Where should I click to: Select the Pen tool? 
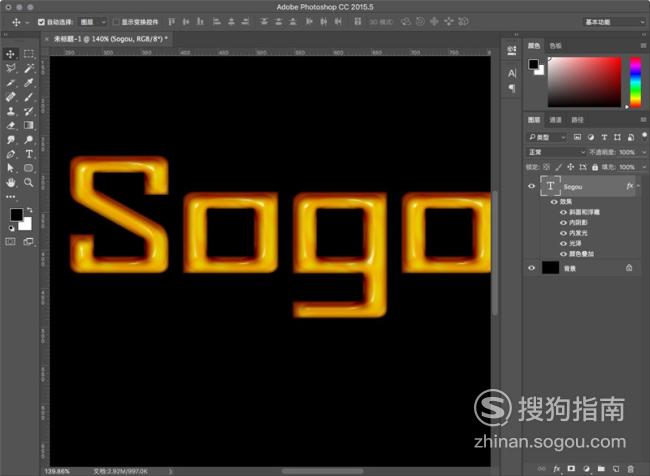click(x=11, y=154)
